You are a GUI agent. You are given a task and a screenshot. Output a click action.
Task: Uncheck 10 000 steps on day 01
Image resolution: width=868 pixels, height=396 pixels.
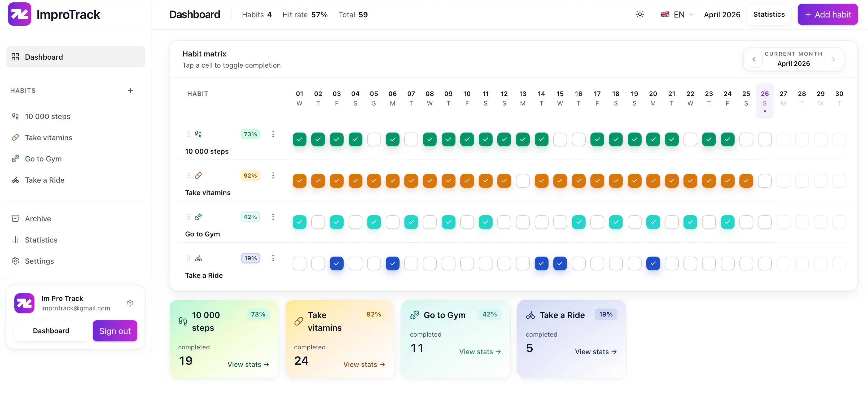(299, 139)
